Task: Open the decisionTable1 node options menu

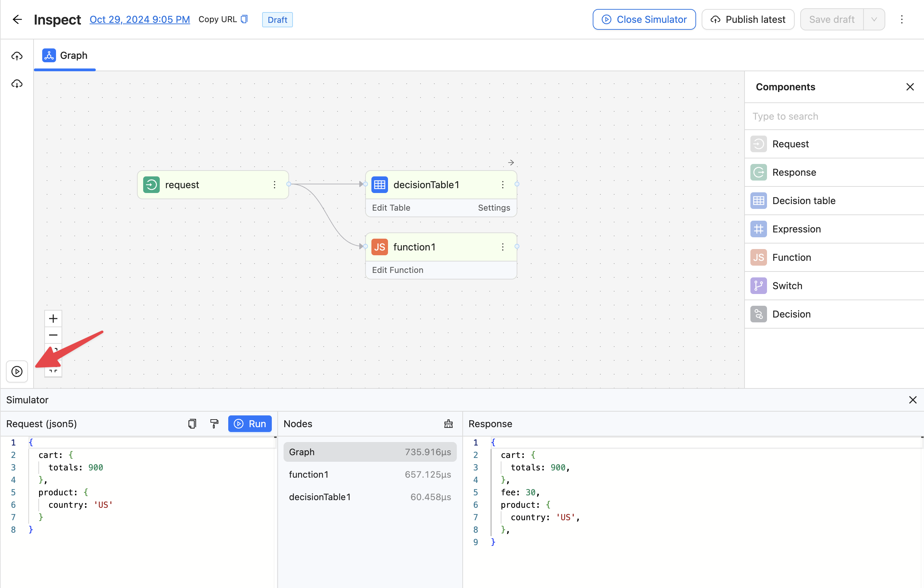Action: click(503, 185)
